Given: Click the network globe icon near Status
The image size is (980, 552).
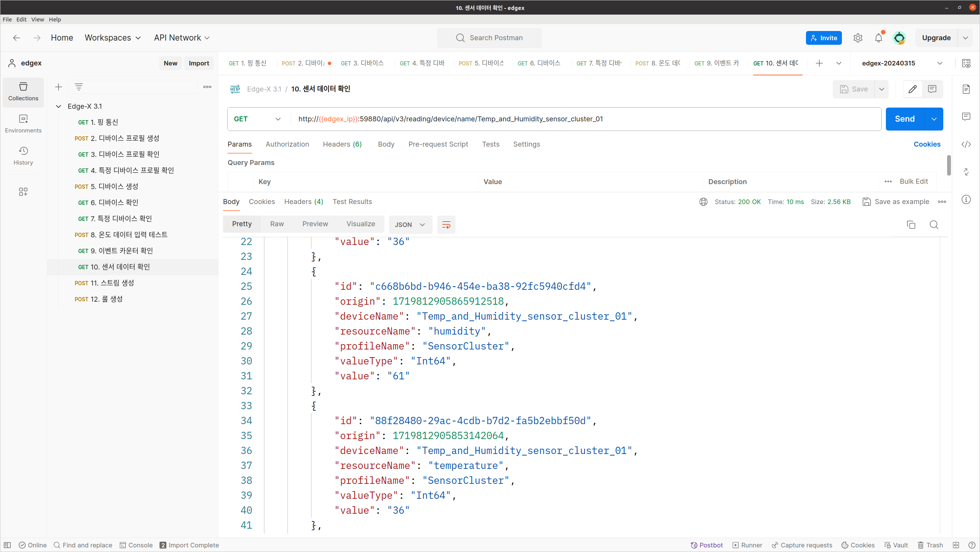Looking at the screenshot, I should (703, 202).
